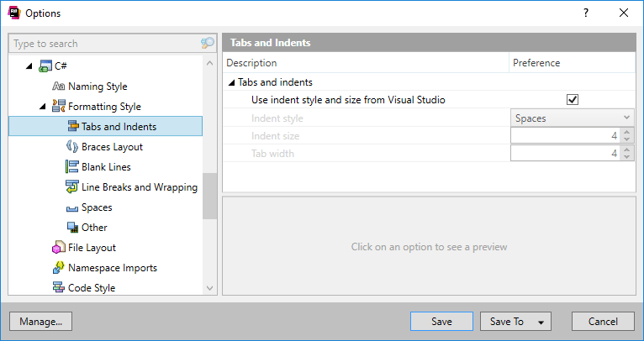Select Other under Formatting Style
Screen dimensions: 644x341
tap(94, 228)
